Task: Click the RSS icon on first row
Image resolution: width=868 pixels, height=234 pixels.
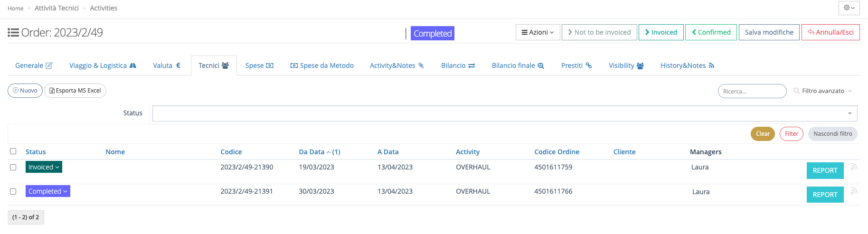Action: [854, 167]
